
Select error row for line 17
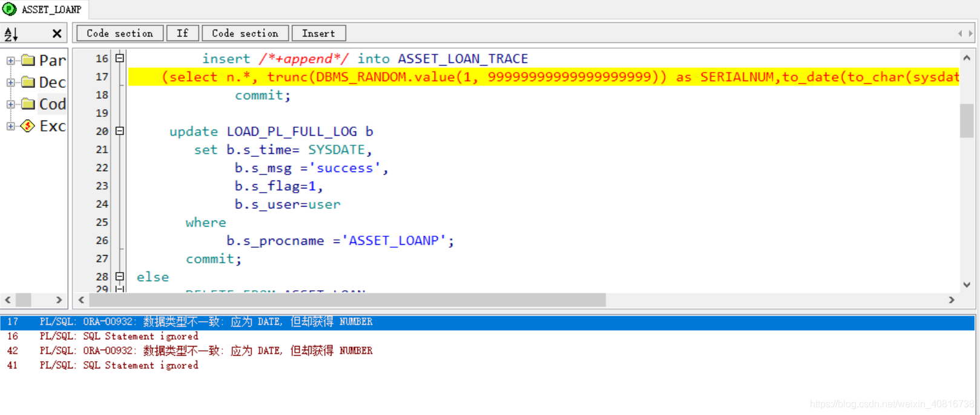(487, 322)
